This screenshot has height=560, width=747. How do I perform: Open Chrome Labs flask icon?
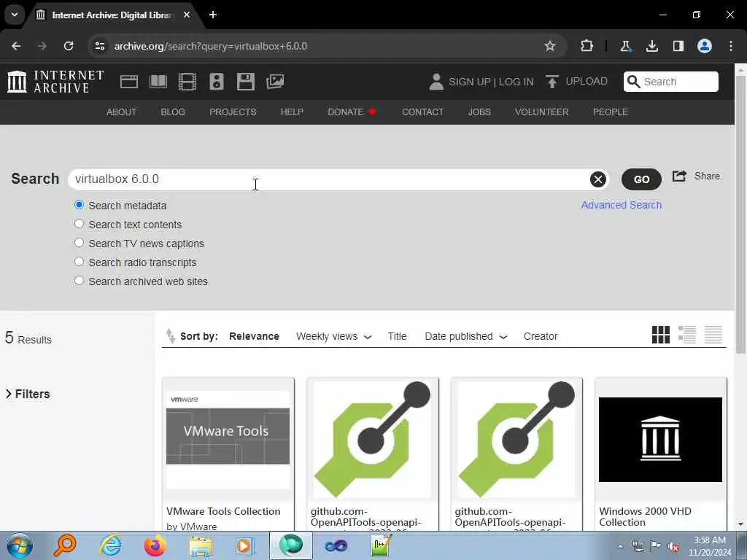(x=625, y=46)
